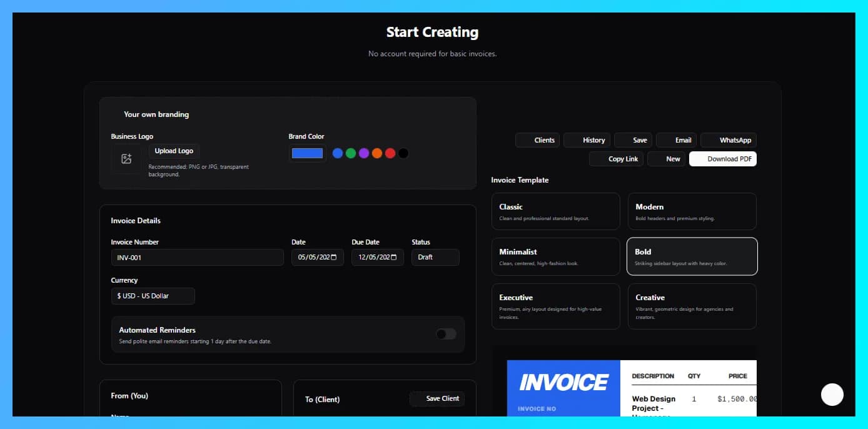Pick the black brand color swatch
This screenshot has height=429, width=868.
[403, 153]
